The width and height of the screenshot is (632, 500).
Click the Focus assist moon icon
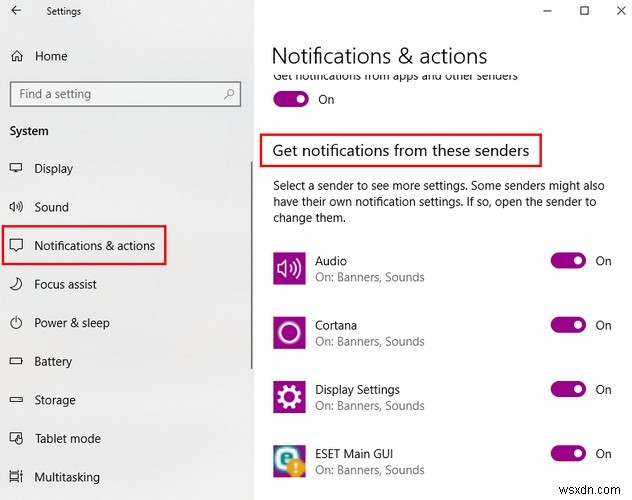16,284
